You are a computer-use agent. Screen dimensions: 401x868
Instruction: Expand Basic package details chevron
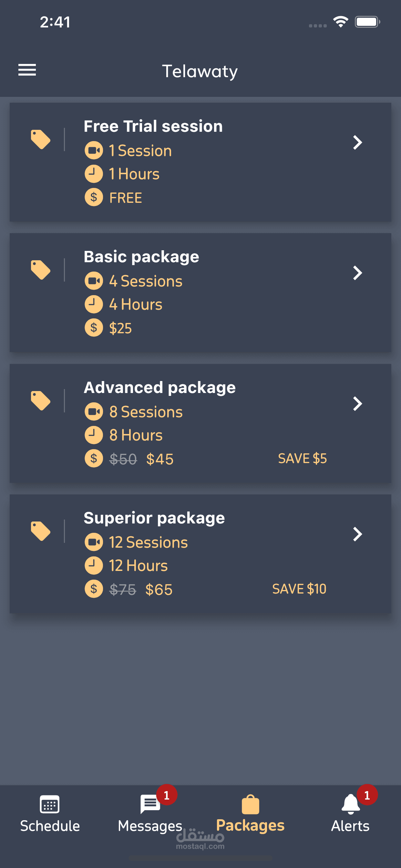coord(357,273)
